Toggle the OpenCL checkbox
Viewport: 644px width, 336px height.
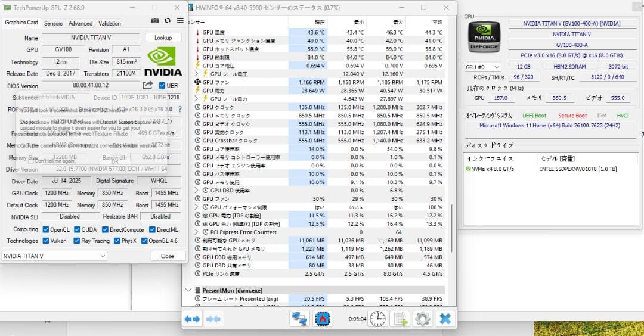pyautogui.click(x=46, y=229)
